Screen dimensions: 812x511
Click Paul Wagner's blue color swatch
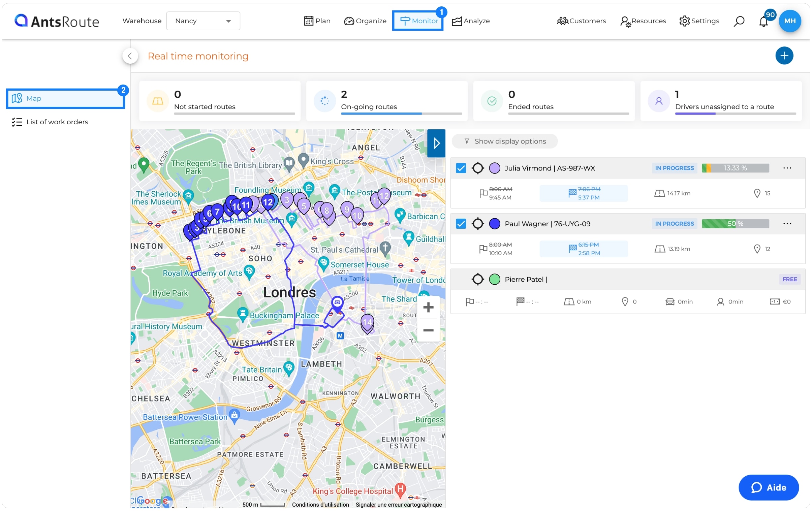[x=494, y=223]
